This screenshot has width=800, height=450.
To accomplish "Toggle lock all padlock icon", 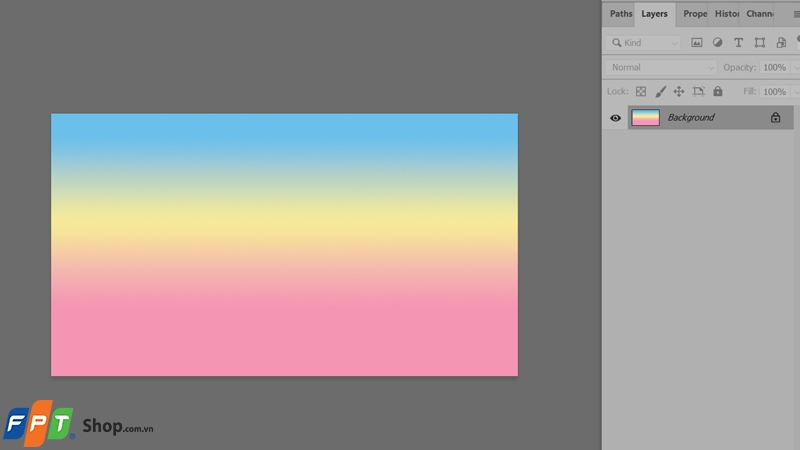I will (x=718, y=91).
